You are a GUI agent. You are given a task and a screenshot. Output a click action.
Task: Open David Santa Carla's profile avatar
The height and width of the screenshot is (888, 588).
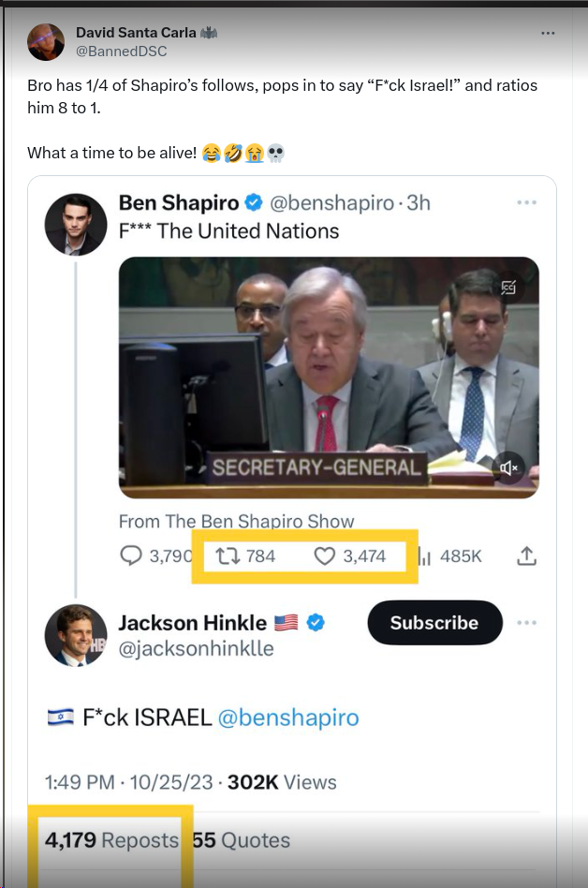tap(46, 40)
